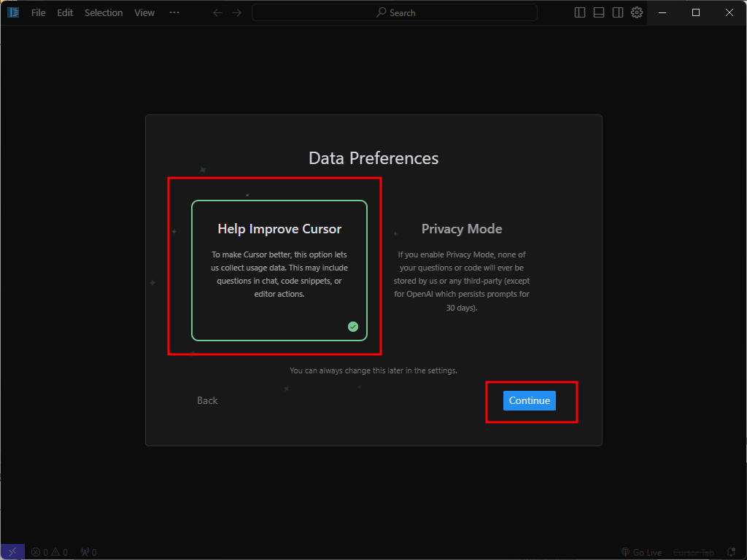The image size is (747, 560).
Task: Start Go Live server from status bar
Action: [x=642, y=553]
